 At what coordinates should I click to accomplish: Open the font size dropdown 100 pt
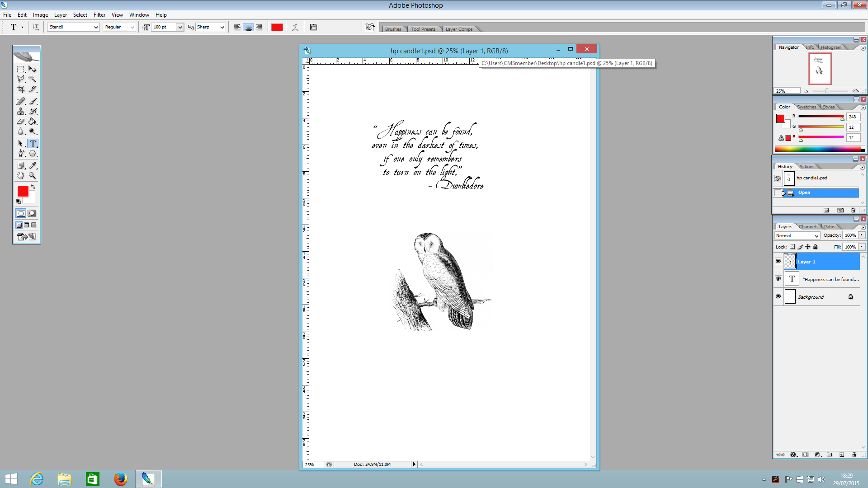point(179,27)
